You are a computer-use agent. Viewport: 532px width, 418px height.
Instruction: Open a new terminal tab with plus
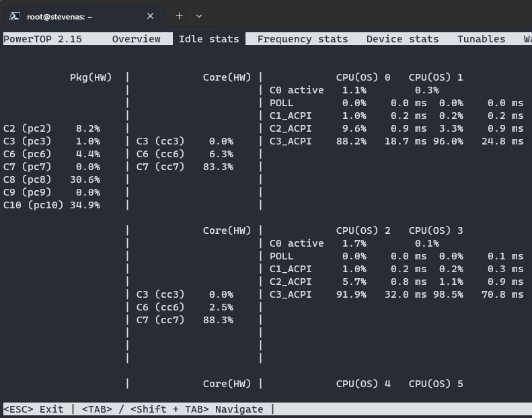pos(179,16)
